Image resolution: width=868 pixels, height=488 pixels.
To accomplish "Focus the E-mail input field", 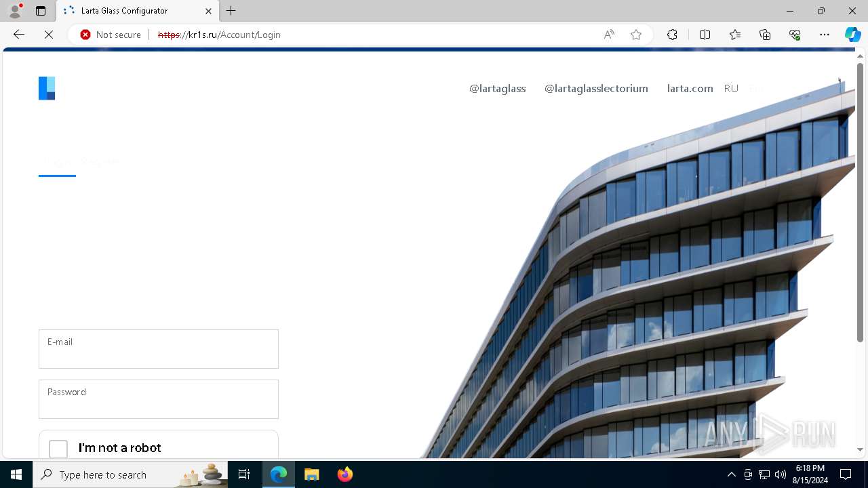I will coord(159,349).
